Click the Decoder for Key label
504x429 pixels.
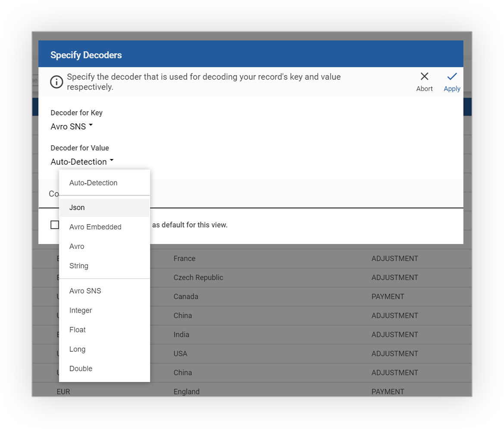76,113
